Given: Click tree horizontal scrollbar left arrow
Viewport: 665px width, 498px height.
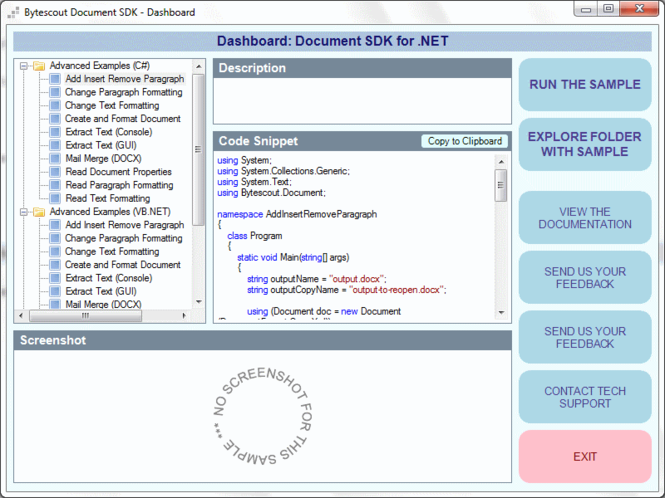Looking at the screenshot, I should click(x=22, y=316).
